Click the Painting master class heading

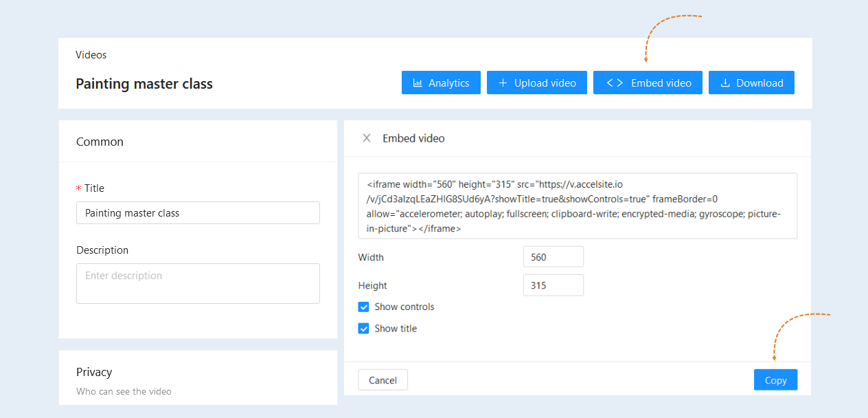144,84
